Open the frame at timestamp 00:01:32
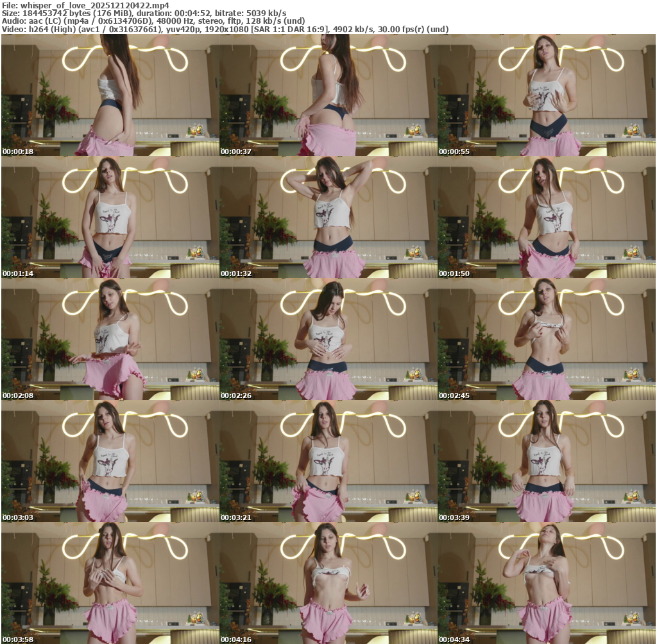Image resolution: width=657 pixels, height=644 pixels. (328, 217)
